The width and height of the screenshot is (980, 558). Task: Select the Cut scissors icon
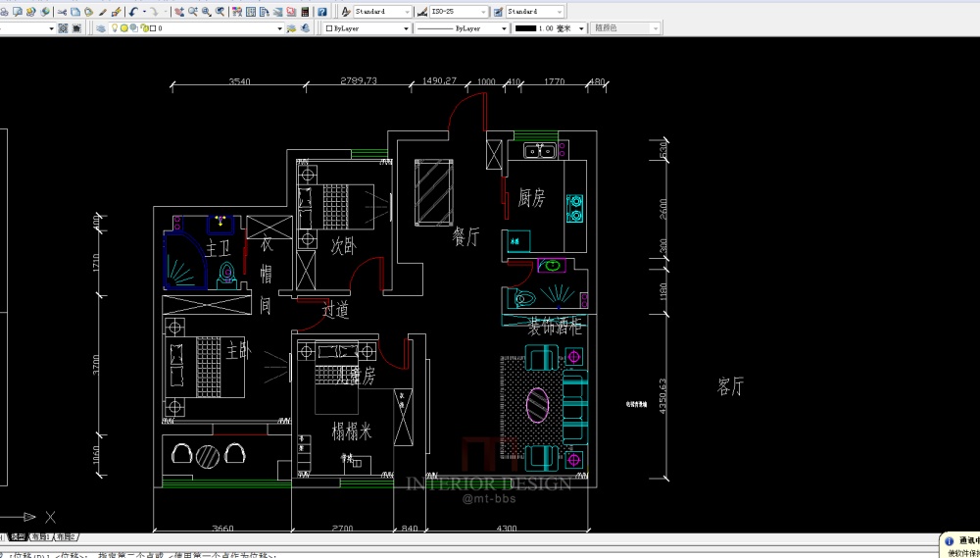[63, 12]
